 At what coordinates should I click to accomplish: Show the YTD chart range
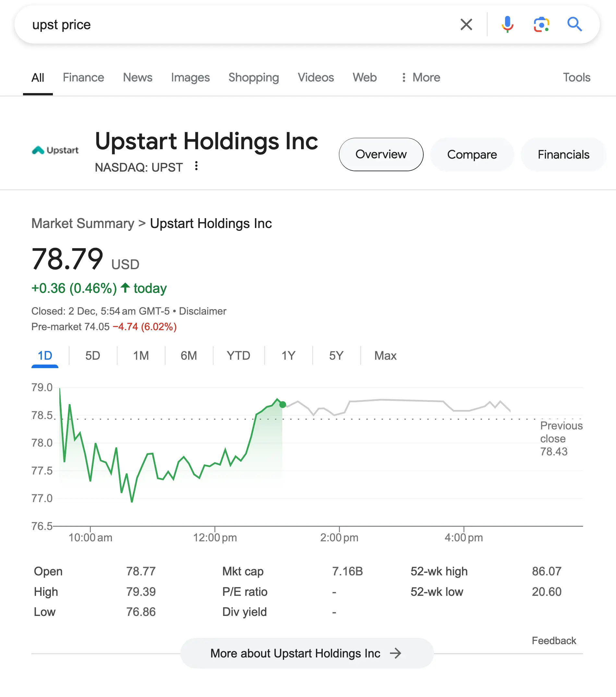[x=238, y=356]
